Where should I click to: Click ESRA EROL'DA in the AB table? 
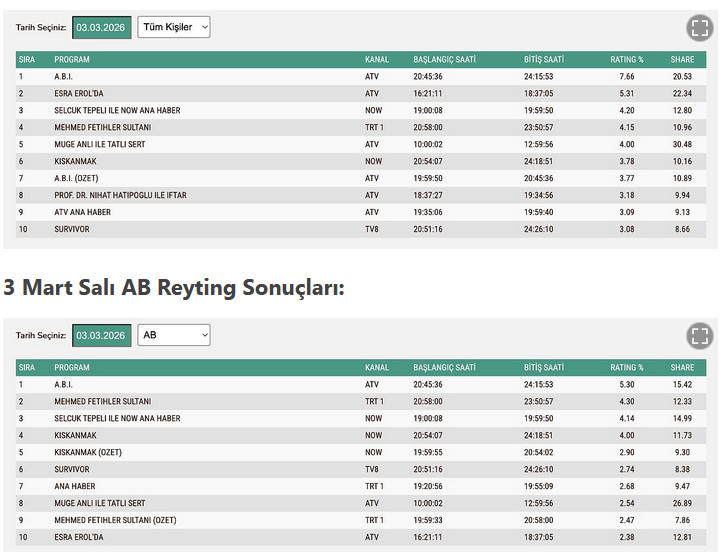point(79,537)
